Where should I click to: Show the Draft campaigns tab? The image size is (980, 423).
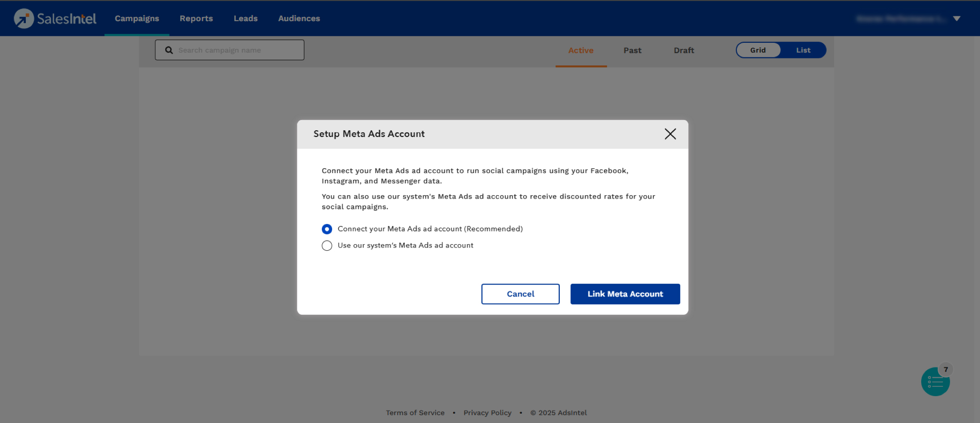pos(684,50)
